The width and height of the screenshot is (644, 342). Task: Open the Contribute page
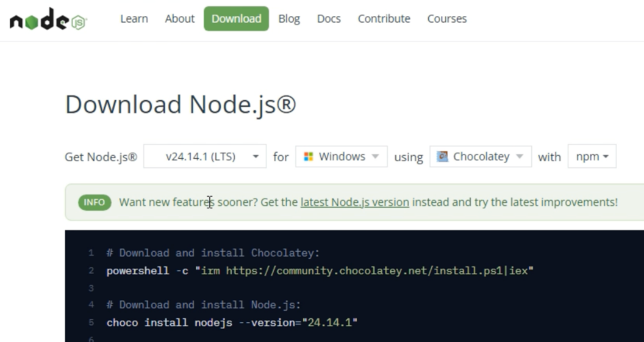coord(384,19)
